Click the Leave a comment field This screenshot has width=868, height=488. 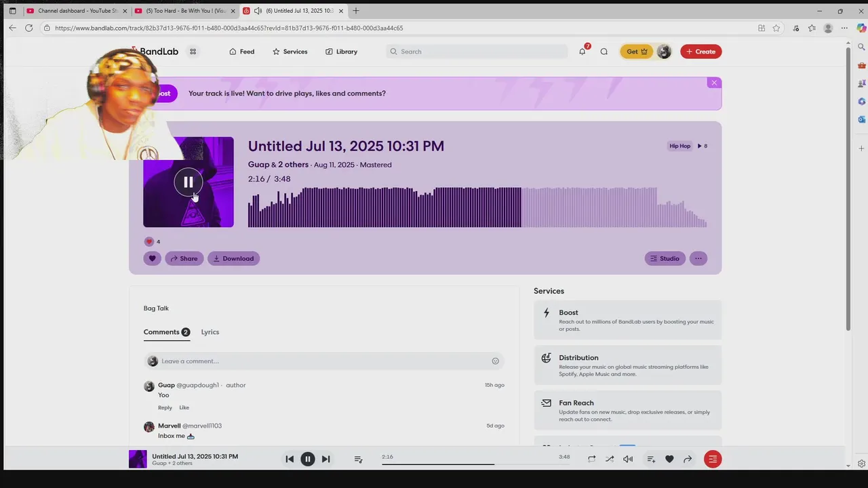coord(323,361)
